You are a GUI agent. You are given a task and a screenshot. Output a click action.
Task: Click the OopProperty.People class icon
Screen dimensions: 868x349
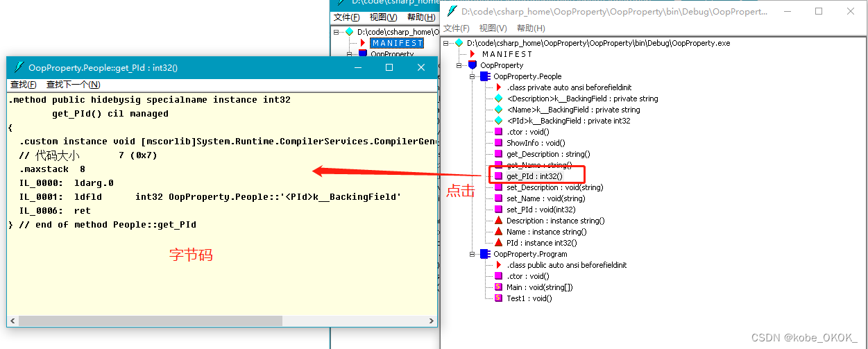[484, 76]
